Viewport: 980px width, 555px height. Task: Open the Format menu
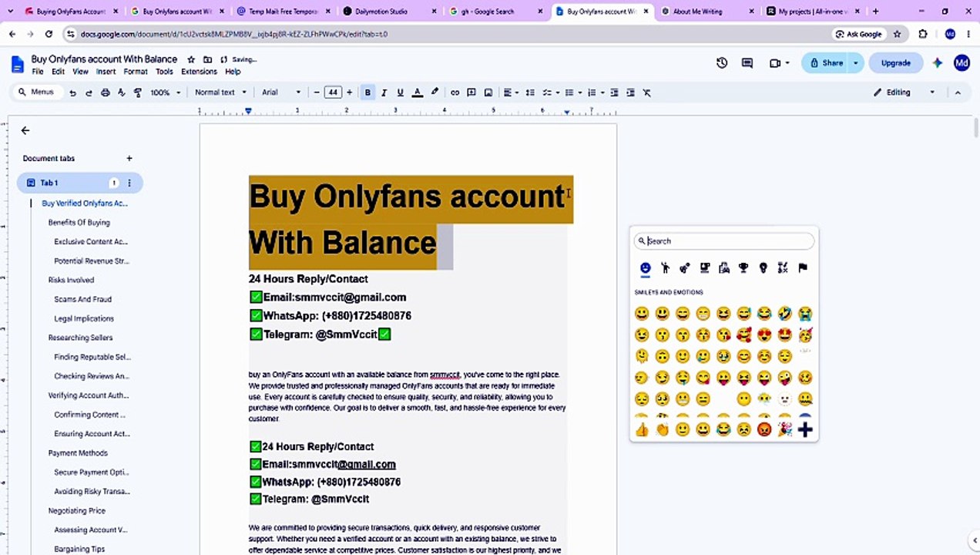pyautogui.click(x=135, y=72)
